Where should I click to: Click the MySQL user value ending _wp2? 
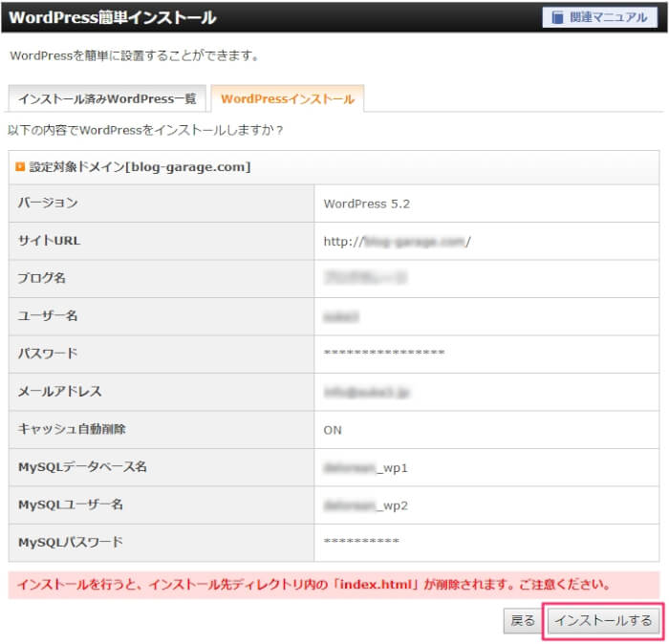(366, 505)
